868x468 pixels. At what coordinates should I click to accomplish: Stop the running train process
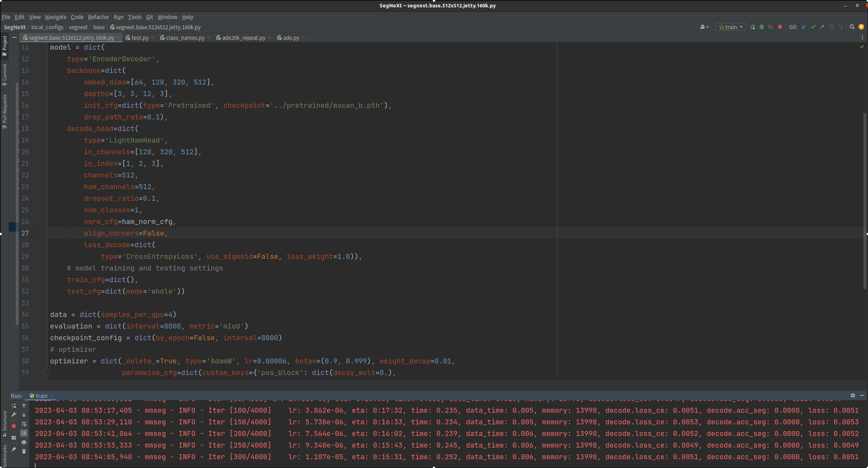click(780, 27)
